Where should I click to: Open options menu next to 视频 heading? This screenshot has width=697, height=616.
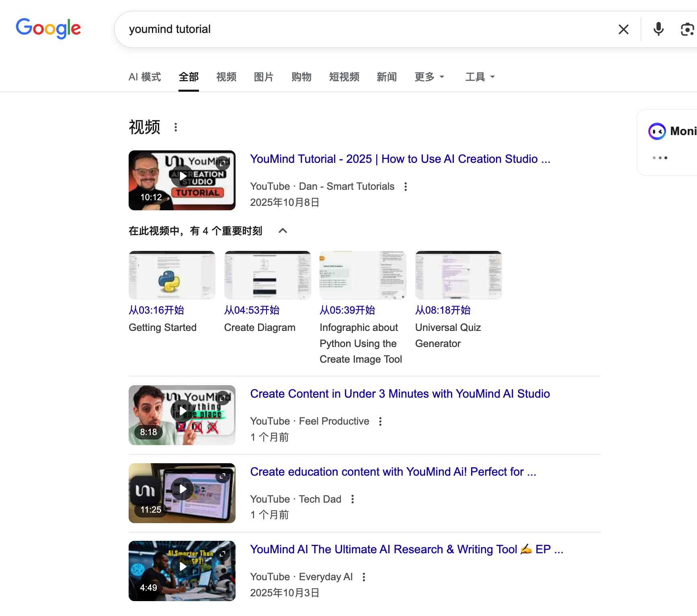coord(176,127)
